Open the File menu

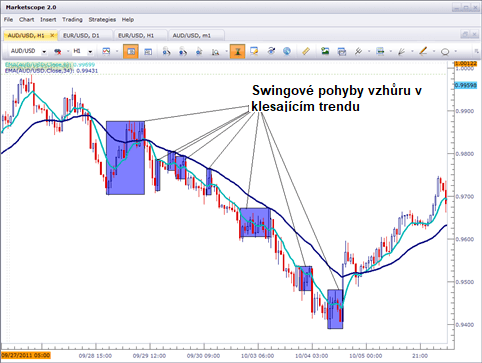[x=8, y=20]
